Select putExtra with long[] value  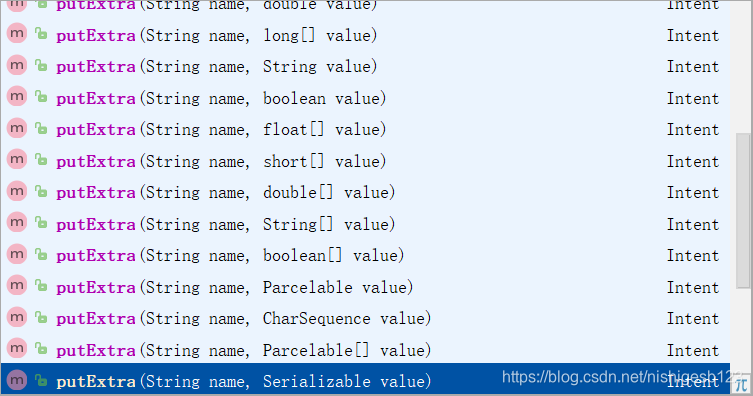coord(365,35)
